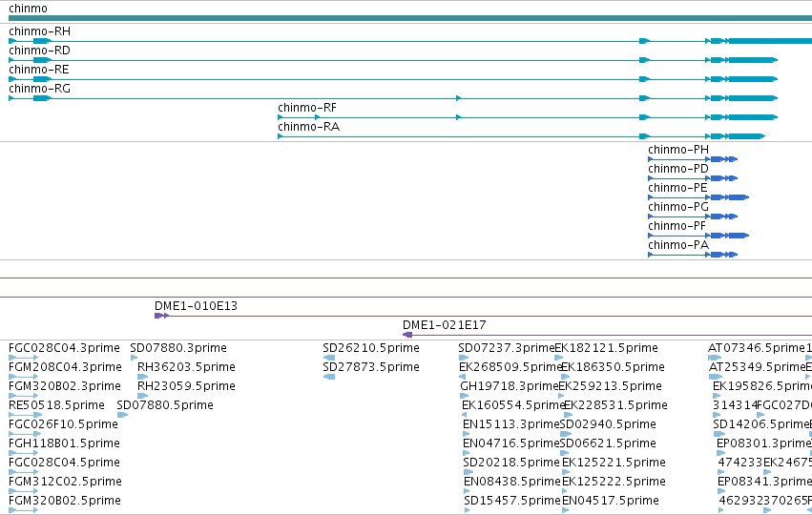
Task: Click the FGM312C02.5prime EST label
Action: 65,483
